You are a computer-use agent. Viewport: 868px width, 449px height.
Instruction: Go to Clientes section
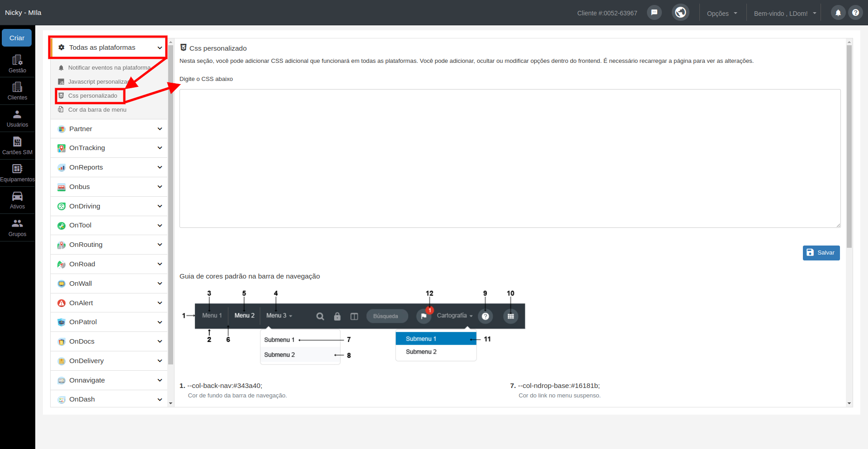tap(17, 91)
